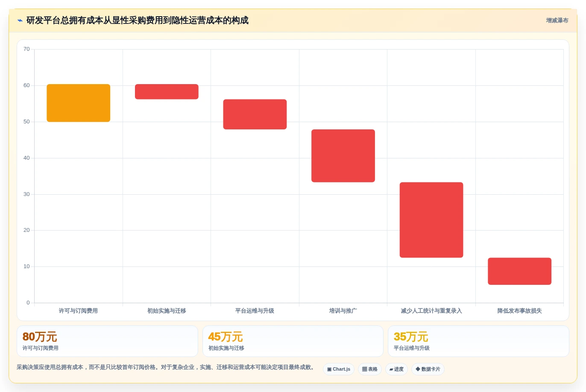Click x-axis label 平台运维与升级
The image size is (586, 392).
pos(255,311)
